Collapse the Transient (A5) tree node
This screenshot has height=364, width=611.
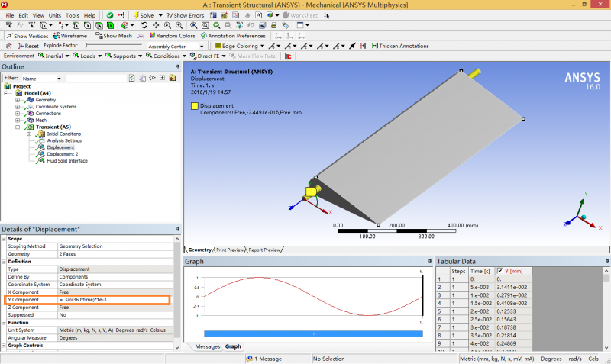click(x=18, y=127)
